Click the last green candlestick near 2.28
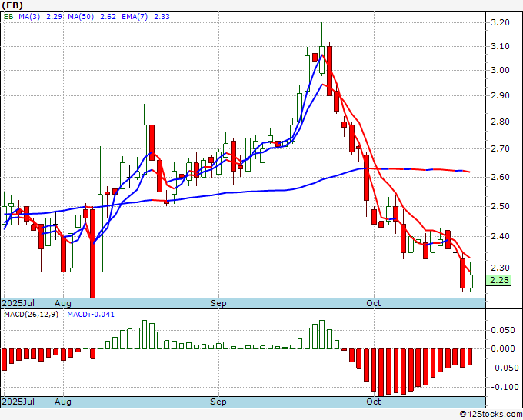The width and height of the screenshot is (523, 420). tap(470, 282)
